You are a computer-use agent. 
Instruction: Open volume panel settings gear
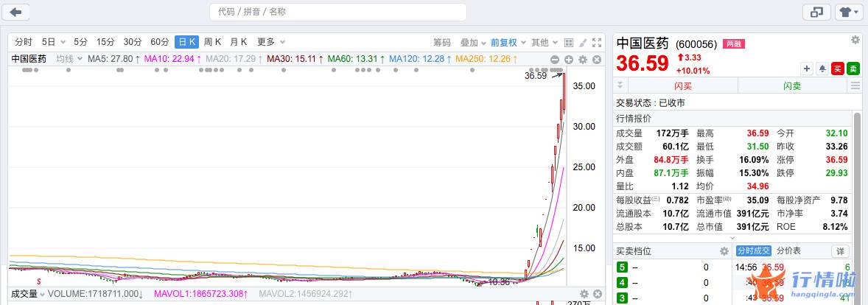coord(584,294)
